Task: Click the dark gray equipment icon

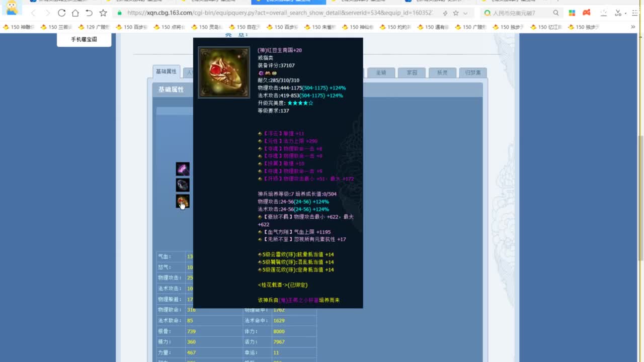Action: coord(183,185)
